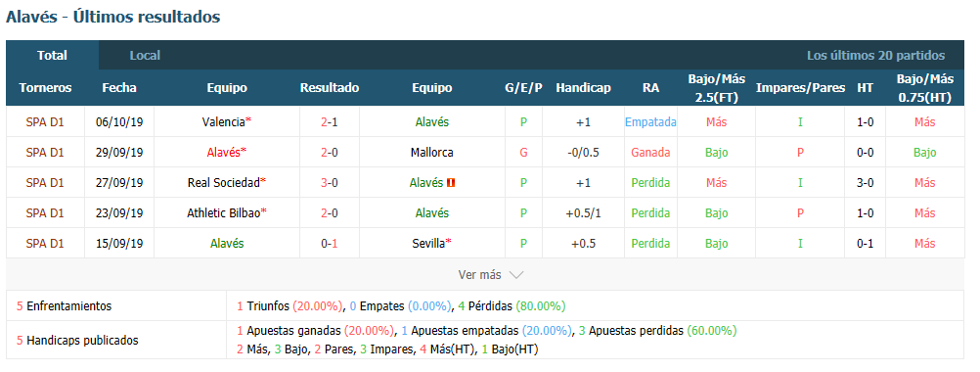The width and height of the screenshot is (980, 372).
Task: Click the Ganada result for Mallorca match
Action: [650, 153]
